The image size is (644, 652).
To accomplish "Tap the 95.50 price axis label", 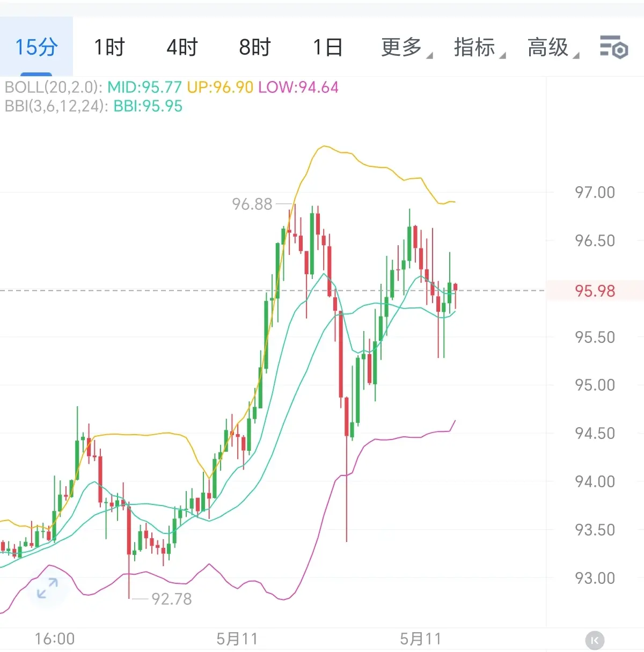I will [x=595, y=337].
